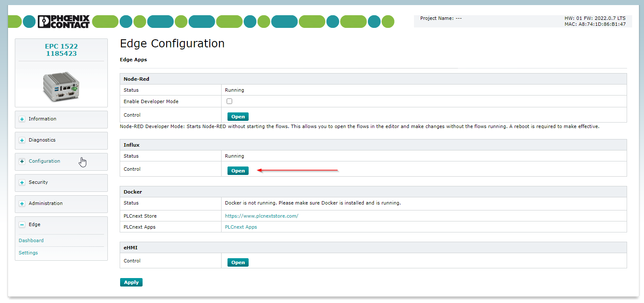Click the Docker section header
Image resolution: width=644 pixels, height=303 pixels.
373,192
